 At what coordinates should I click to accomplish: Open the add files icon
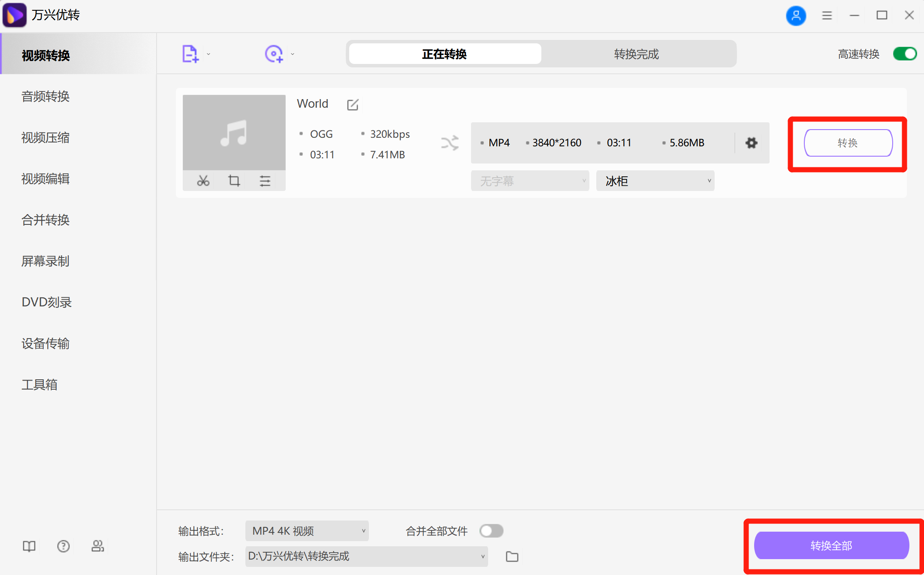pyautogui.click(x=190, y=53)
